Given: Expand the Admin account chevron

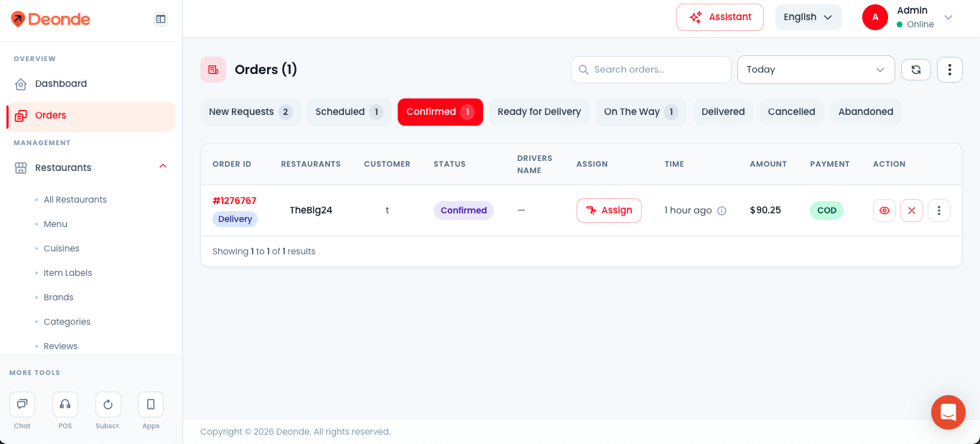Looking at the screenshot, I should [x=948, y=17].
